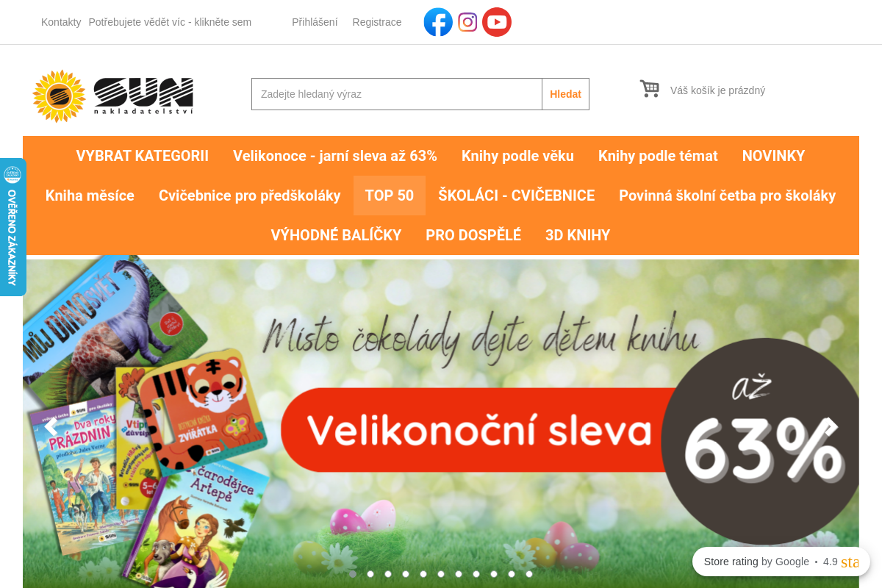This screenshot has width=882, height=588.
Task: Go to next banner slide arrow
Action: (x=831, y=426)
